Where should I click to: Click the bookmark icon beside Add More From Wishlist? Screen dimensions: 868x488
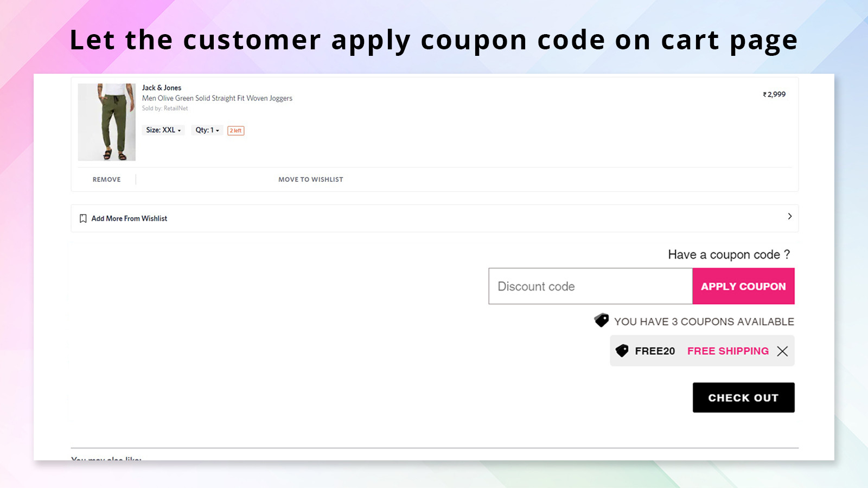tap(82, 219)
